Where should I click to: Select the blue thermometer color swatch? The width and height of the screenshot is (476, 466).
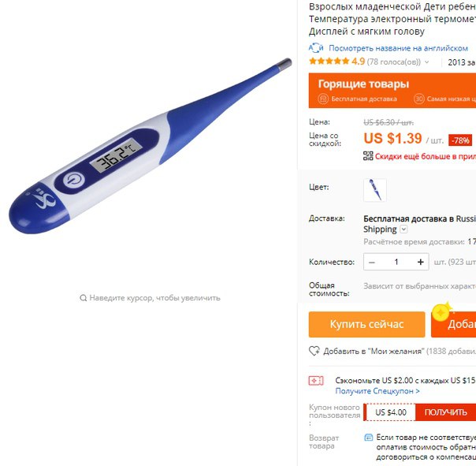(375, 190)
